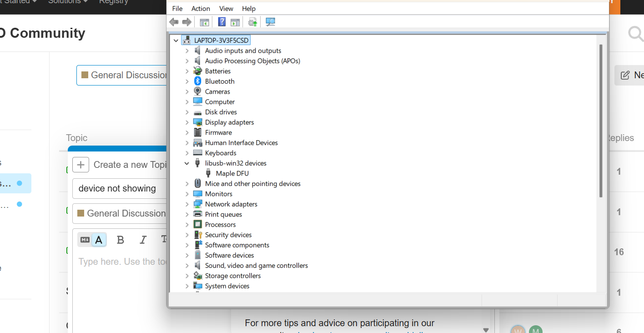
Task: Click the blue Help question mark icon
Action: point(222,22)
